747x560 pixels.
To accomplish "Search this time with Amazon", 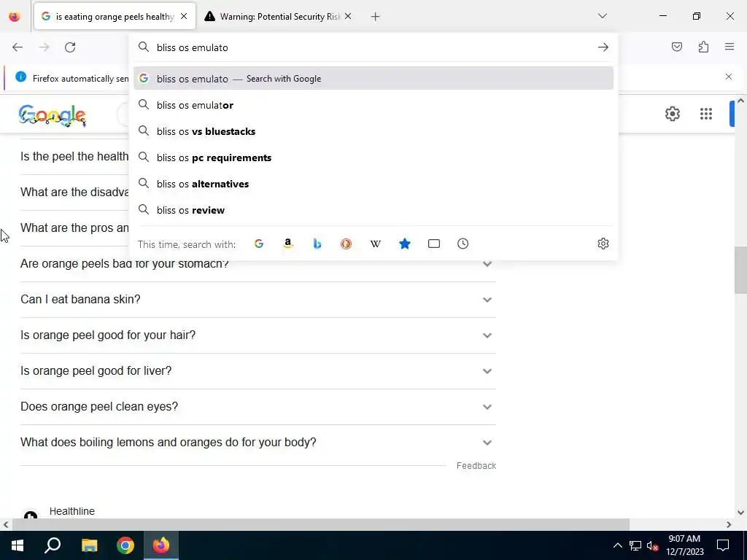I will tap(287, 244).
